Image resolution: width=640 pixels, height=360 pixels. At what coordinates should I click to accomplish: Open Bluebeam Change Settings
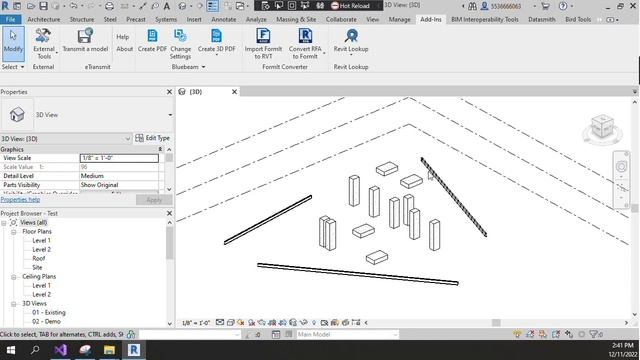tap(180, 44)
